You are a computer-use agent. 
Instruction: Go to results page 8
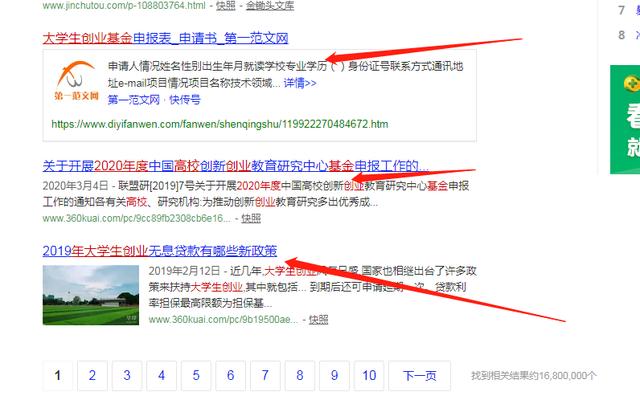(300, 376)
